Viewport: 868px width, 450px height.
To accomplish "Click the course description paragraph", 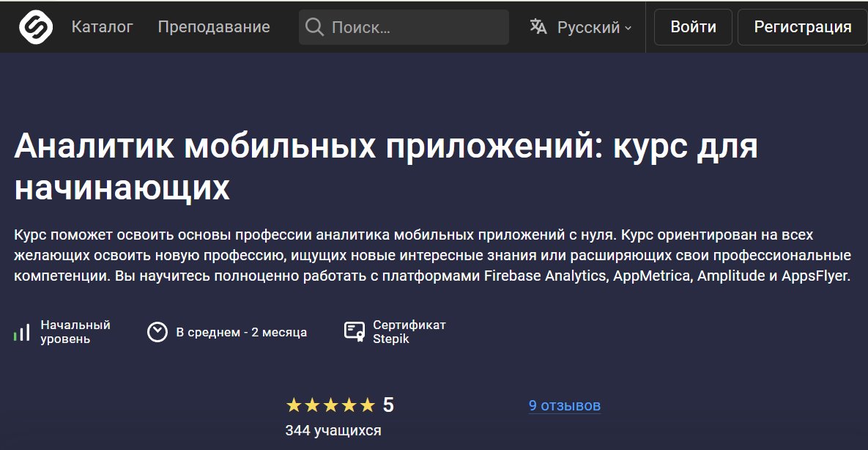I will pyautogui.click(x=432, y=256).
